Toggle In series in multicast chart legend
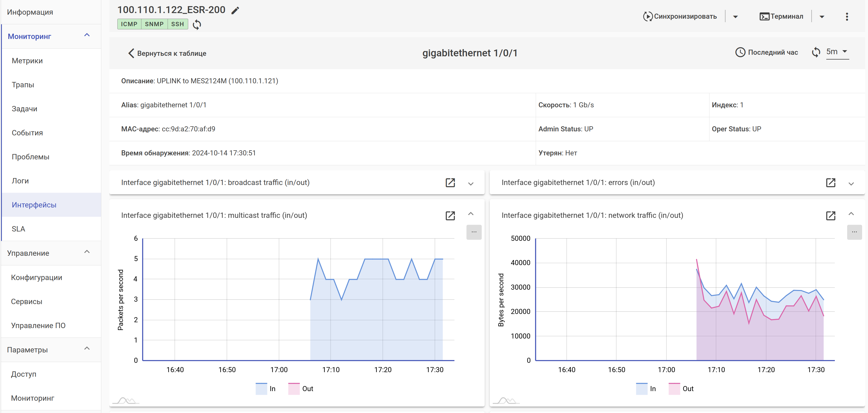868x413 pixels. [272, 389]
